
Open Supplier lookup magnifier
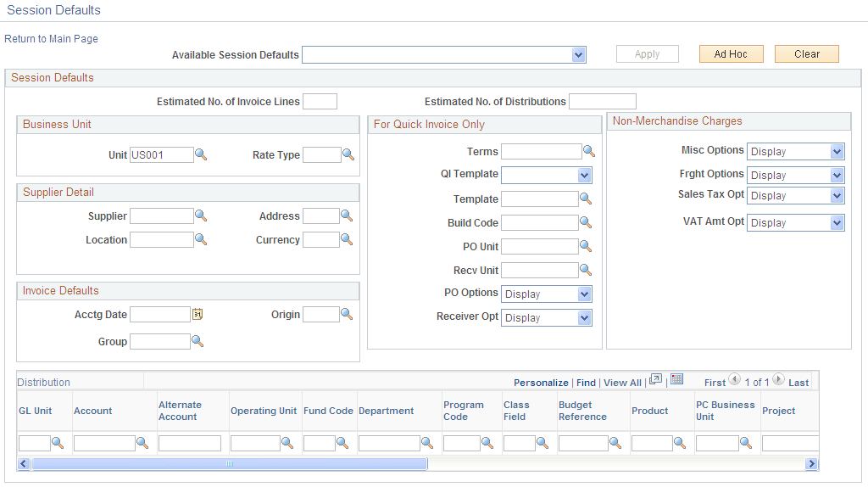tap(201, 216)
